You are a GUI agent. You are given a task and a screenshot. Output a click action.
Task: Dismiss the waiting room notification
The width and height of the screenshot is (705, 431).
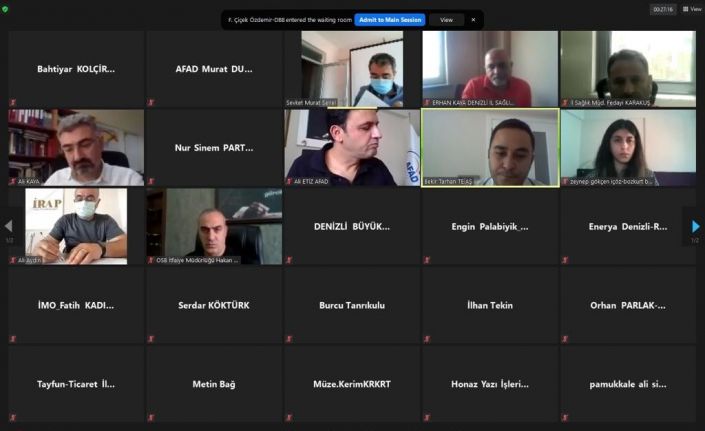[x=473, y=20]
